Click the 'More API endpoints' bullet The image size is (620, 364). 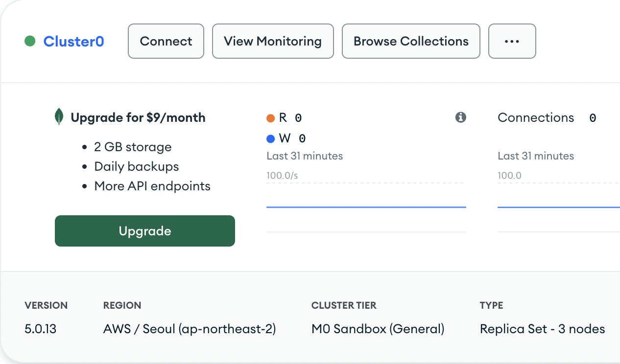click(152, 186)
